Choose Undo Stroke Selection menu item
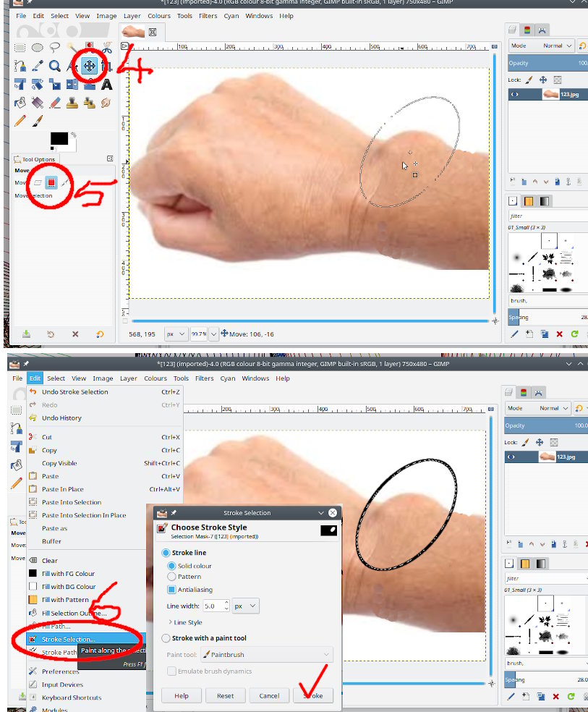 click(105, 392)
